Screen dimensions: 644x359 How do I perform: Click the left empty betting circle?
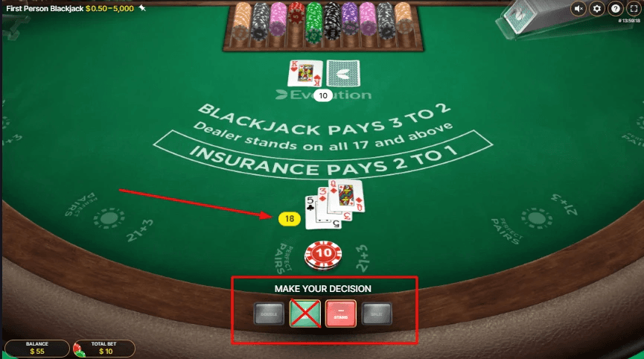pos(109,218)
